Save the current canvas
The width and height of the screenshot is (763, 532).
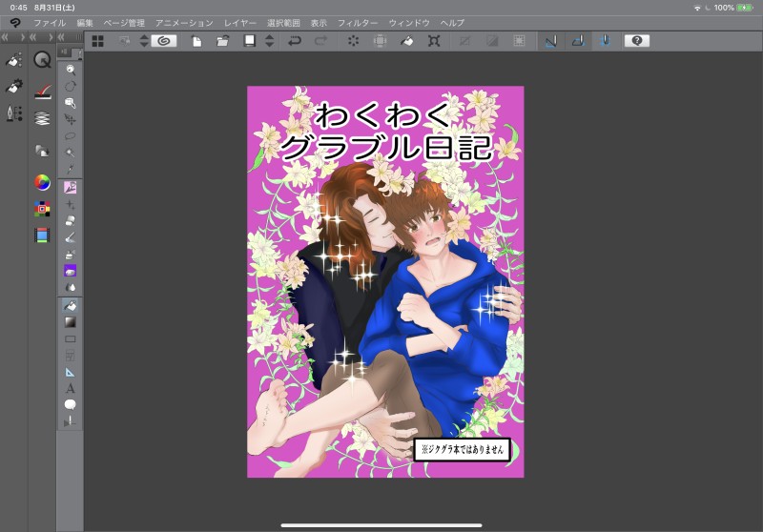pos(250,41)
